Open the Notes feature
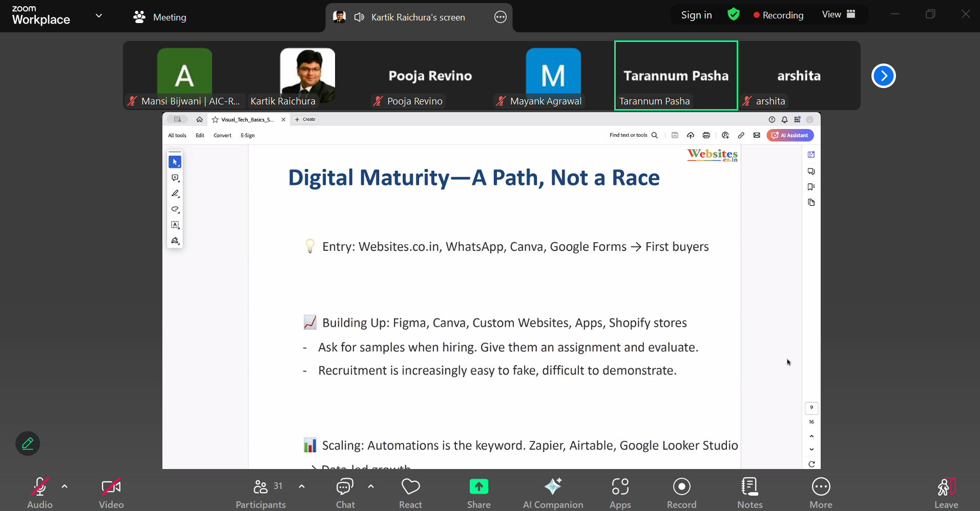Screen dimensions: 980x511 point(750,493)
